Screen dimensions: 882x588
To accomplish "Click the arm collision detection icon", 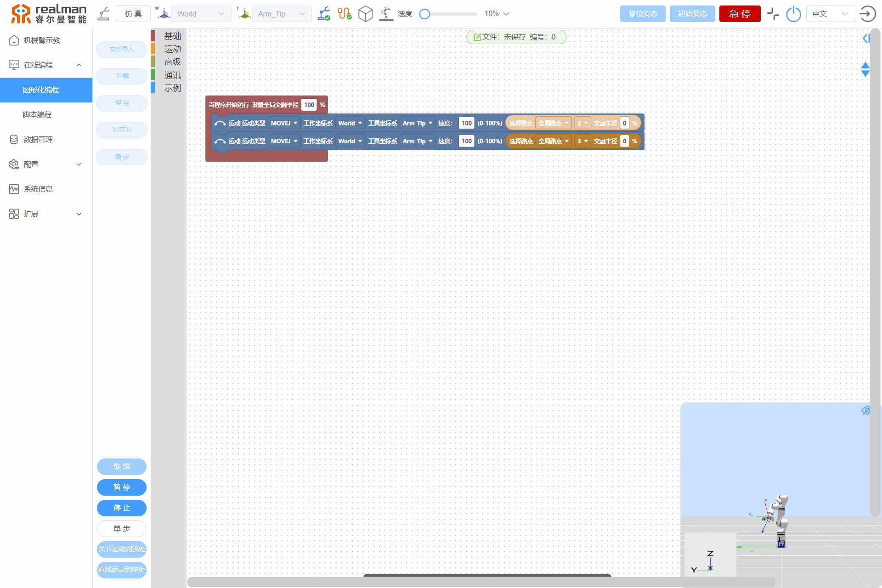I will click(x=386, y=14).
